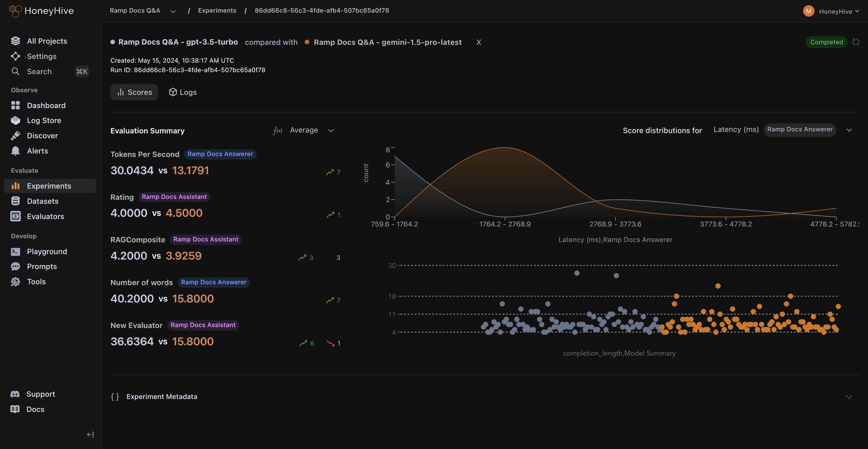
Task: Open Docs book icon
Action: pos(15,409)
